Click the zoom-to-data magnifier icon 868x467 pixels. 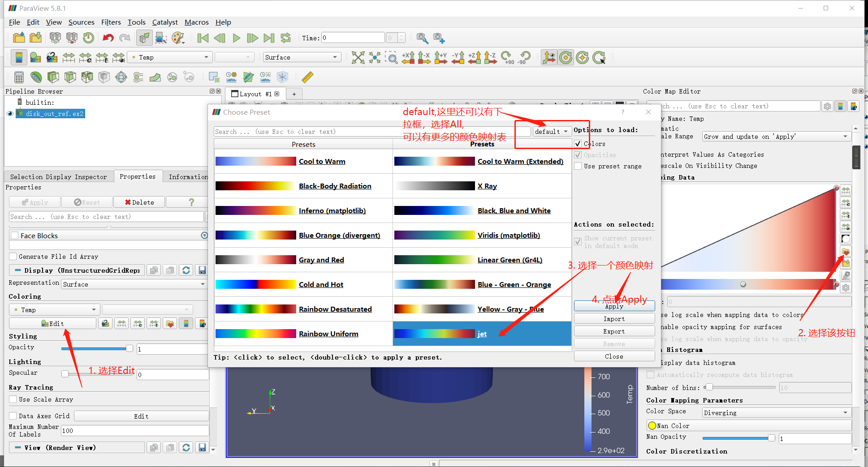click(x=392, y=57)
